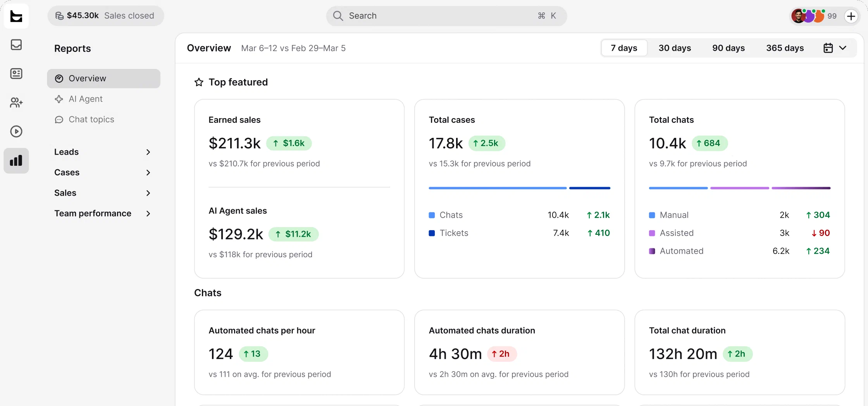Switch to the 30 days range
This screenshot has height=406, width=868.
click(675, 48)
